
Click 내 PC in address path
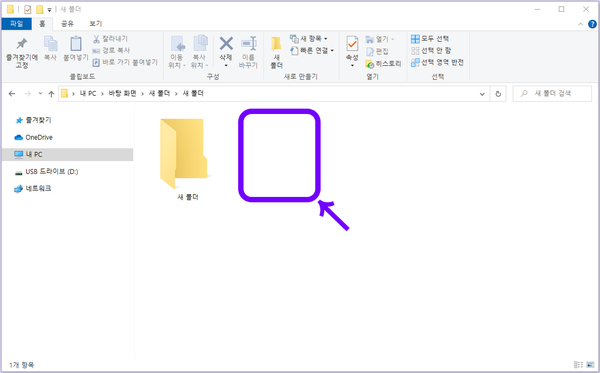88,93
